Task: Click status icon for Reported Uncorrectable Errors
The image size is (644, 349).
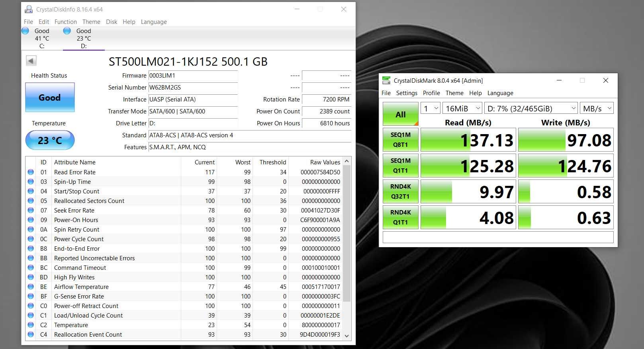Action: click(x=31, y=258)
